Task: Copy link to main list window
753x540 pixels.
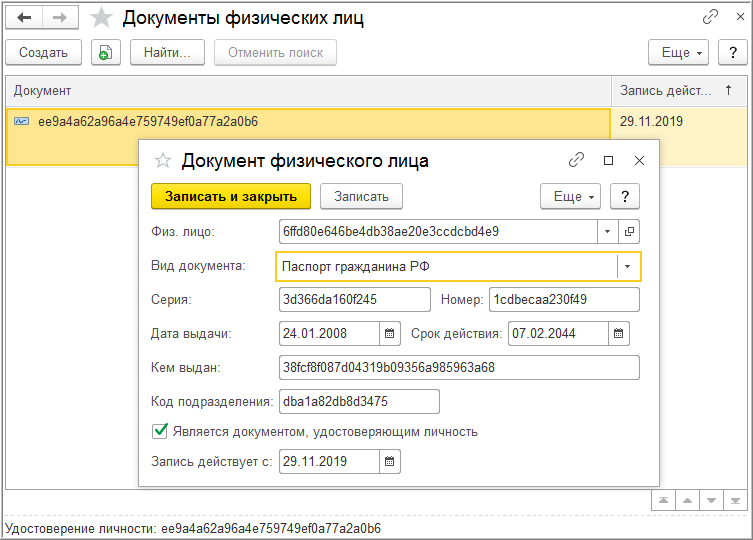Action: (x=711, y=18)
